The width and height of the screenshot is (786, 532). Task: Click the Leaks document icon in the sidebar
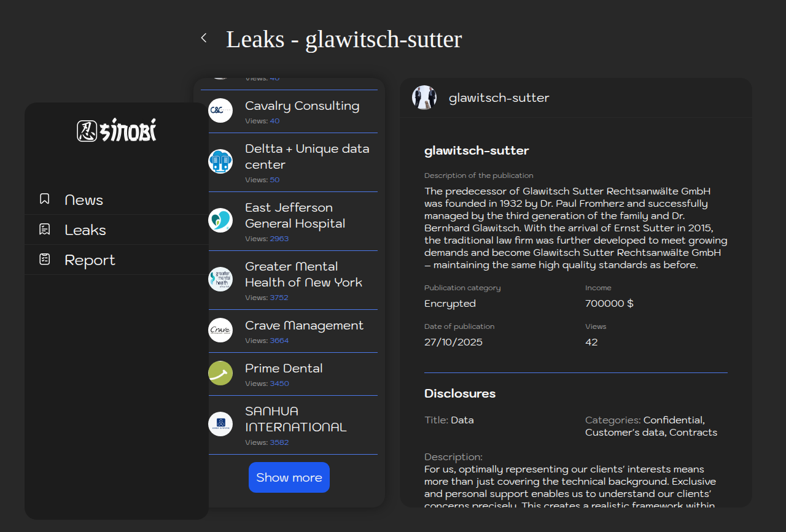pos(45,229)
